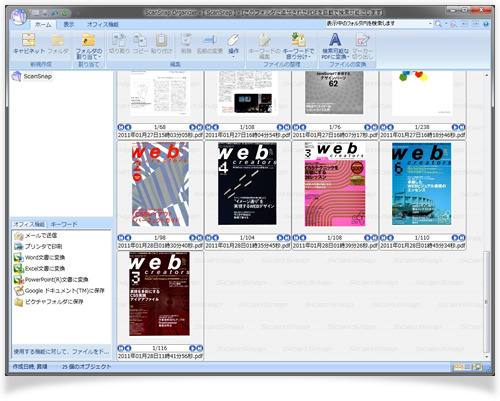The height and width of the screenshot is (401, 500).
Task: Go to first page of the 1/104 document
Action: click(208, 238)
